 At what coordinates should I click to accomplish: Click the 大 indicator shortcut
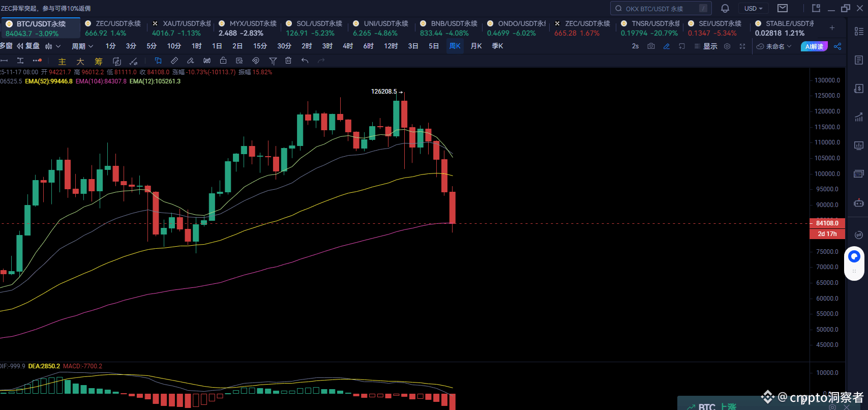[80, 61]
